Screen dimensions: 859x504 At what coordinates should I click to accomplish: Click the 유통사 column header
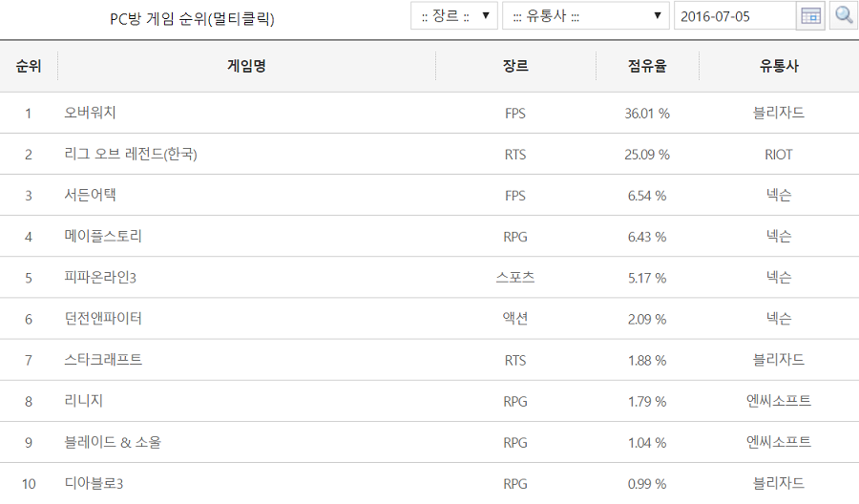click(x=778, y=66)
